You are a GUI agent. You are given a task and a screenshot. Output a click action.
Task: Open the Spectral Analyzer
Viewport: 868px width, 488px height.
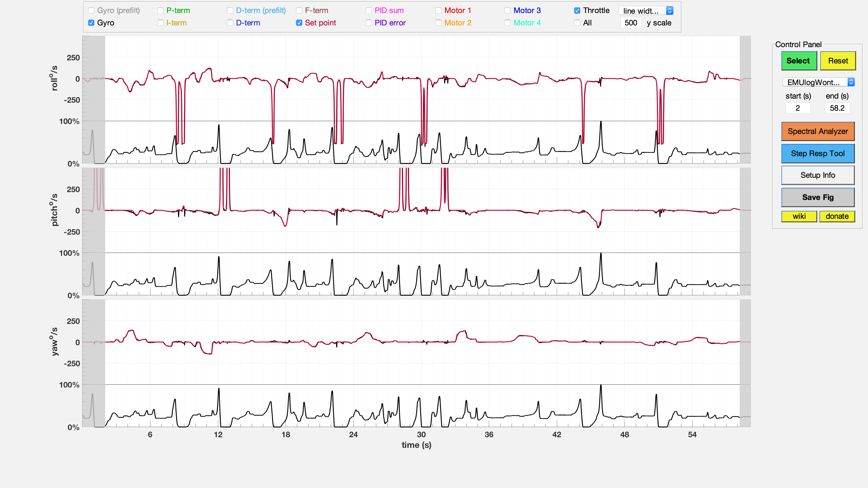point(818,131)
